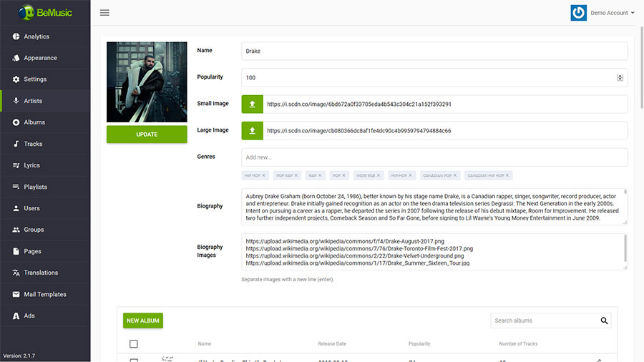Click the Small Image upload icon

tap(252, 104)
